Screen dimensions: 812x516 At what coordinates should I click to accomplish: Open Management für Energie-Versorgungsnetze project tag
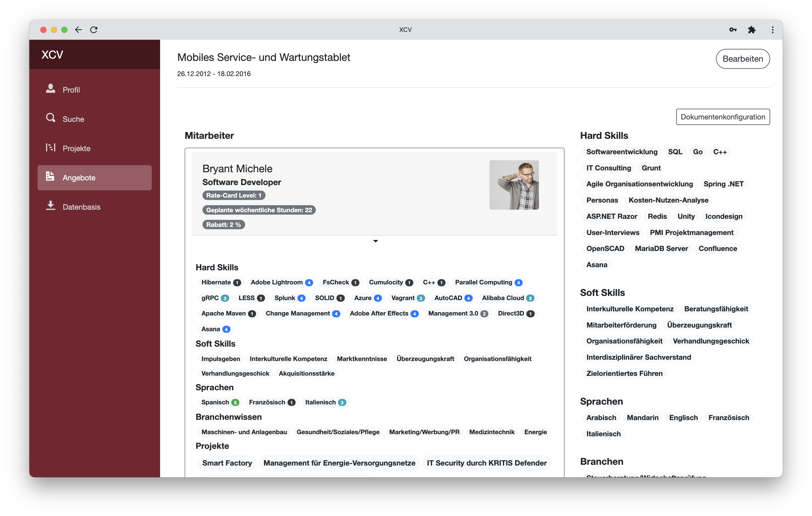[x=339, y=463]
